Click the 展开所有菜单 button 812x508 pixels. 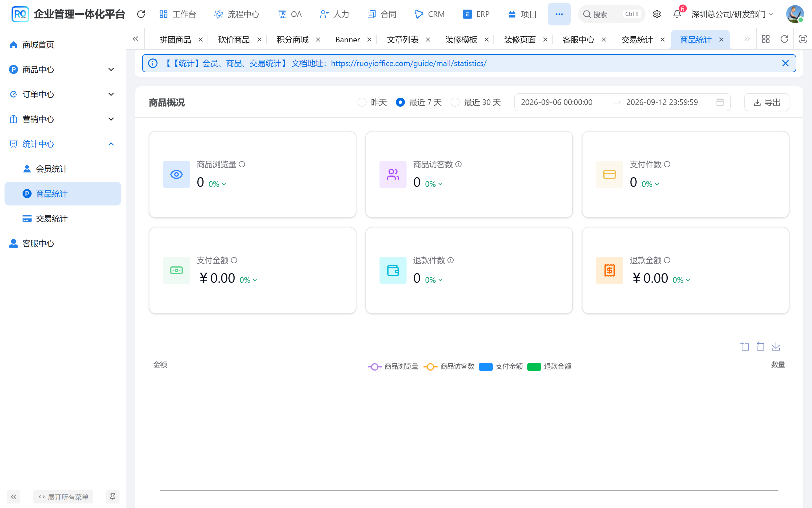pos(63,497)
